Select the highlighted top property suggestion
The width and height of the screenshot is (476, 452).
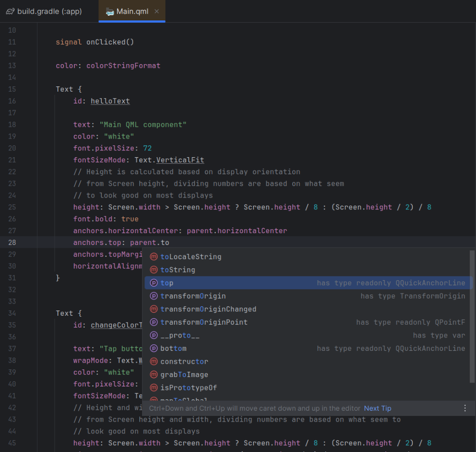(167, 283)
